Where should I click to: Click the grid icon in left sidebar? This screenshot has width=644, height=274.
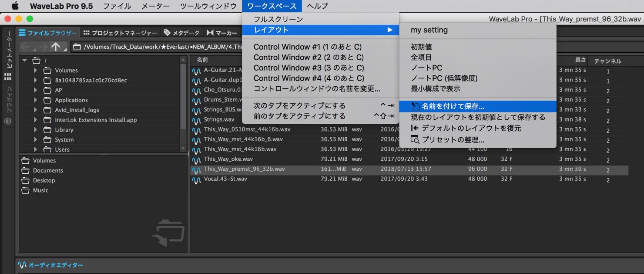click(8, 77)
